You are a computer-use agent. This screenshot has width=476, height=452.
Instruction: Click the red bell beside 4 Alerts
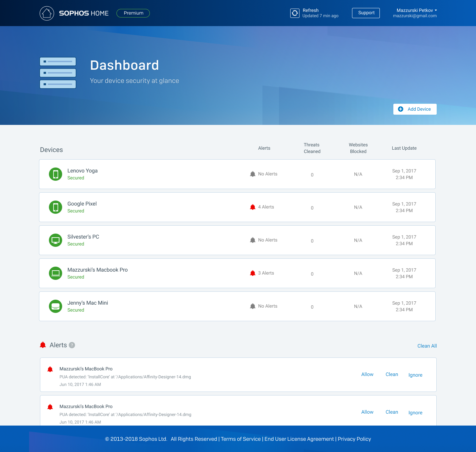point(253,207)
